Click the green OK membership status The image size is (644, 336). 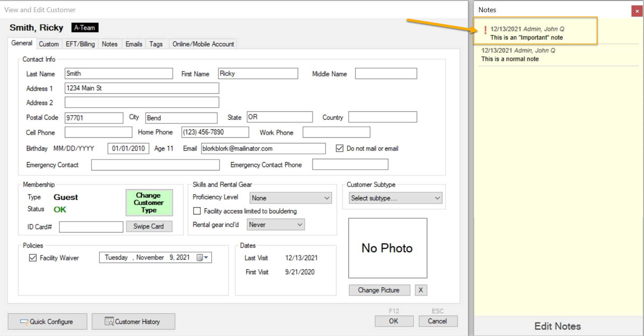tap(60, 209)
